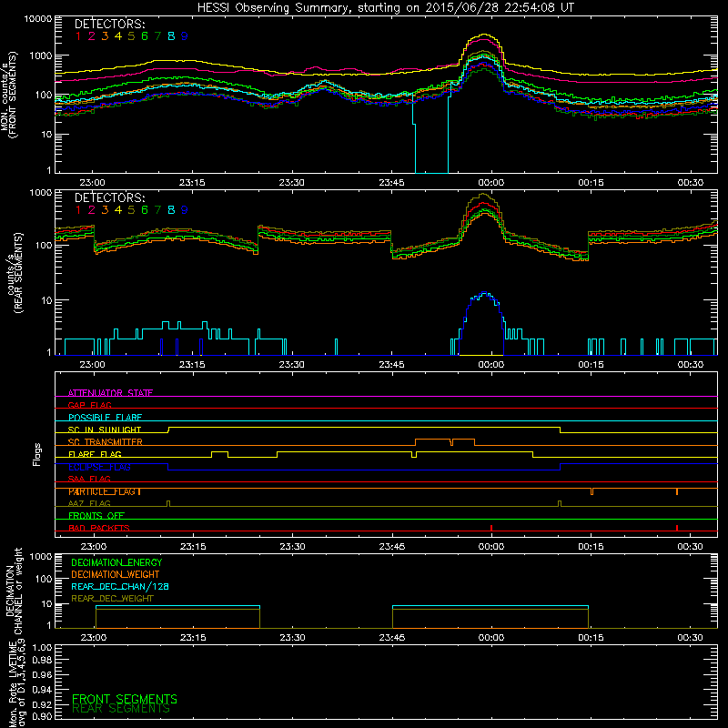
Task: Click the POSSIBLE FLARE flag label
Action: [105, 418]
